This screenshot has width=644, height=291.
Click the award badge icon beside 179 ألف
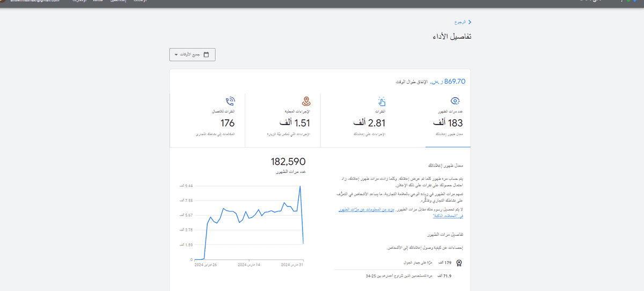459,263
